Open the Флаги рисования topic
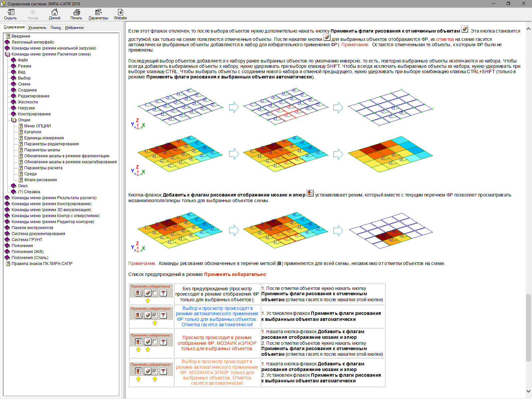Image resolution: width=532 pixels, height=399 pixels. (x=40, y=180)
